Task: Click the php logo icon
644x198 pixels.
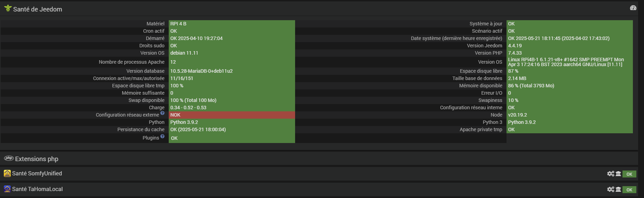Action: [9, 158]
